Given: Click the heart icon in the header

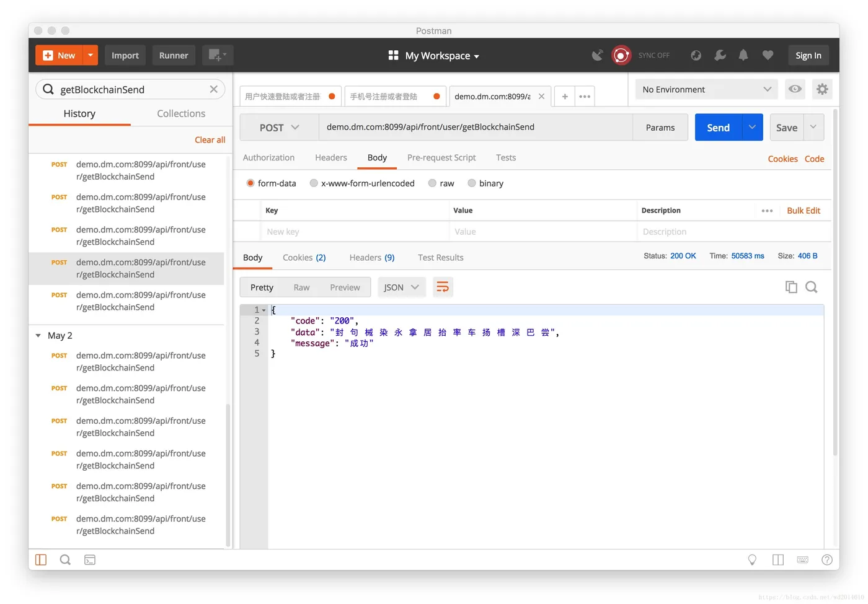Looking at the screenshot, I should tap(768, 55).
